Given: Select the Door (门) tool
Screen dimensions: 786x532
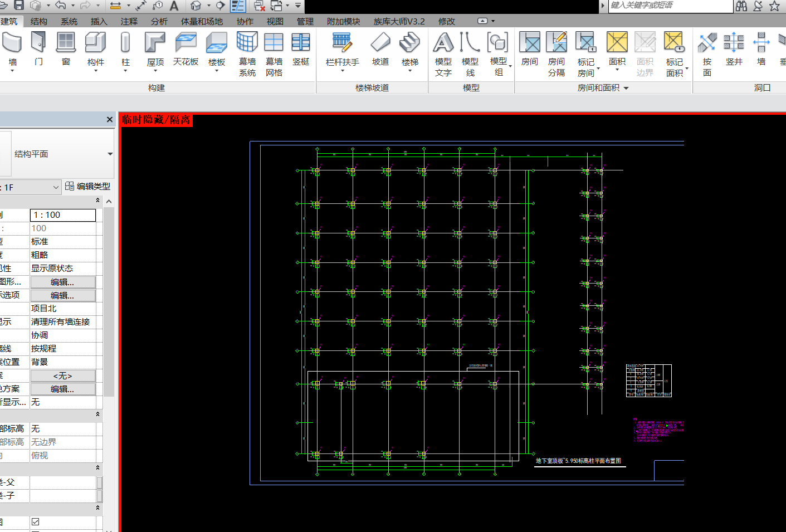Looking at the screenshot, I should (x=38, y=48).
